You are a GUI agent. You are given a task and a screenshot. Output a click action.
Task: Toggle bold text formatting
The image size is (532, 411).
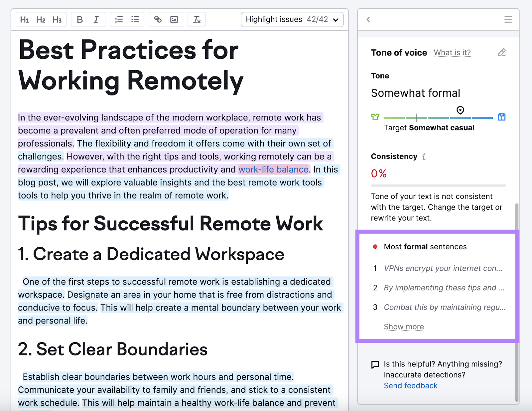(80, 19)
